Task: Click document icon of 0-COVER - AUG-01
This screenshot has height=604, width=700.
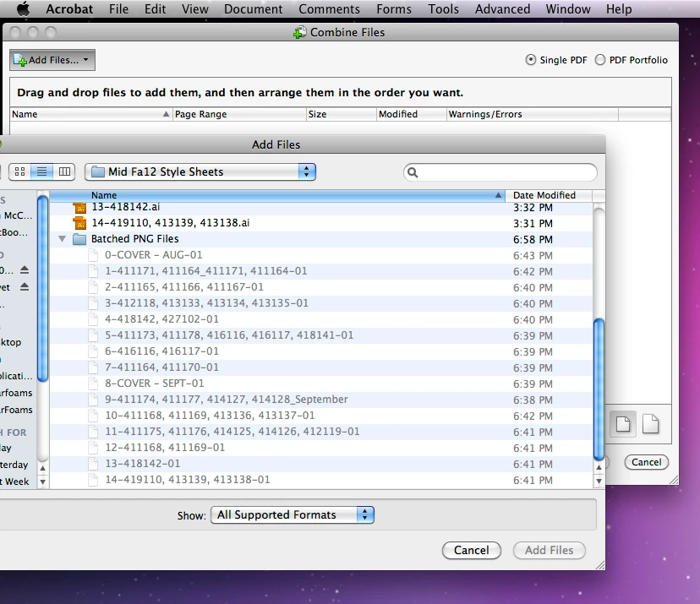Action: [93, 255]
